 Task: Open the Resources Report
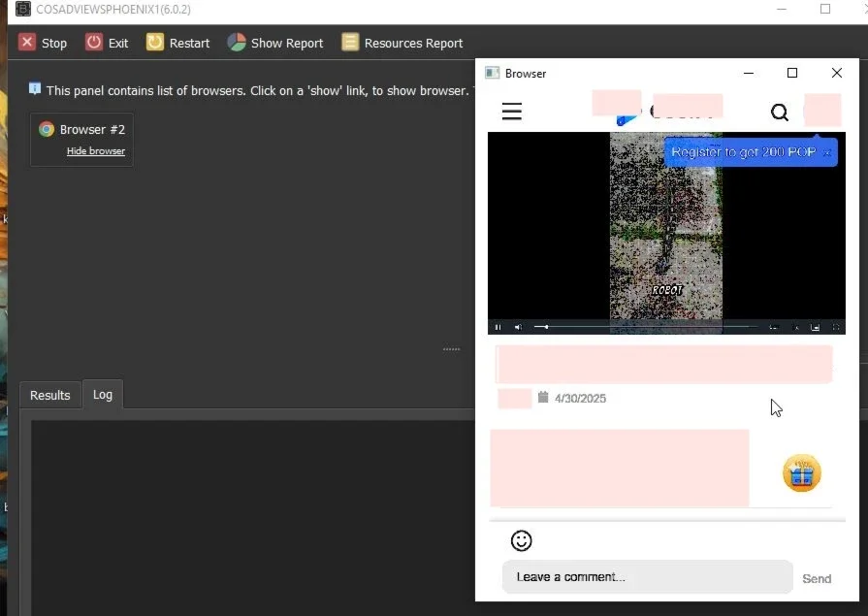tap(350, 43)
